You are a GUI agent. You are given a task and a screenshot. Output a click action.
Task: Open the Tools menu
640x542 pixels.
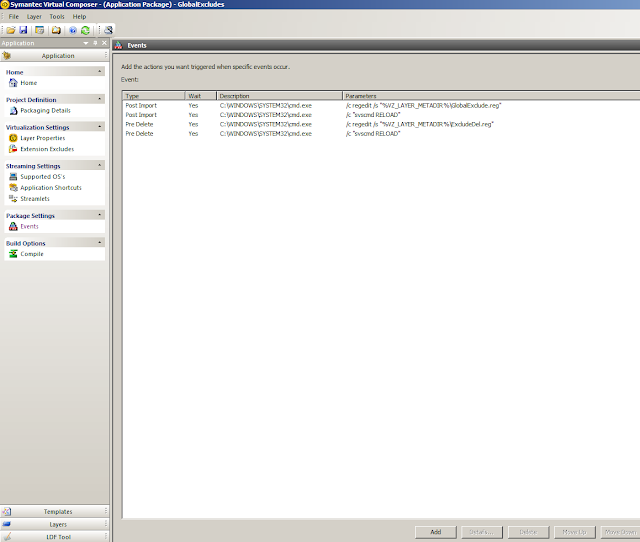[57, 17]
